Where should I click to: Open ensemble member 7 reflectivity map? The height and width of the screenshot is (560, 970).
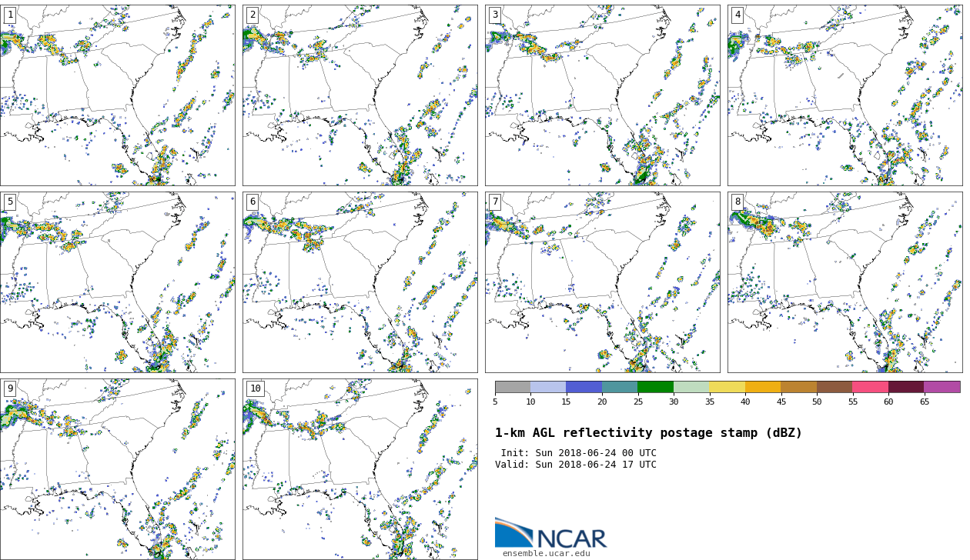602,282
